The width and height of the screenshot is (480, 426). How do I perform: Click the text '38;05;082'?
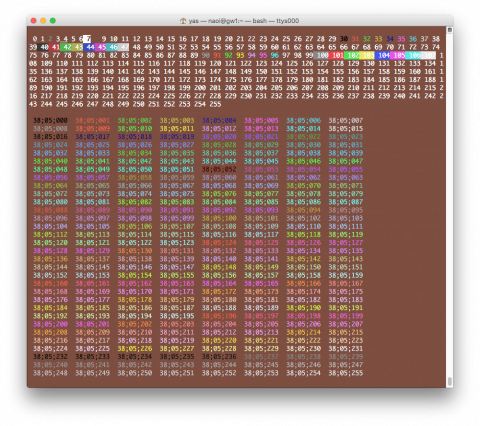tap(135, 202)
